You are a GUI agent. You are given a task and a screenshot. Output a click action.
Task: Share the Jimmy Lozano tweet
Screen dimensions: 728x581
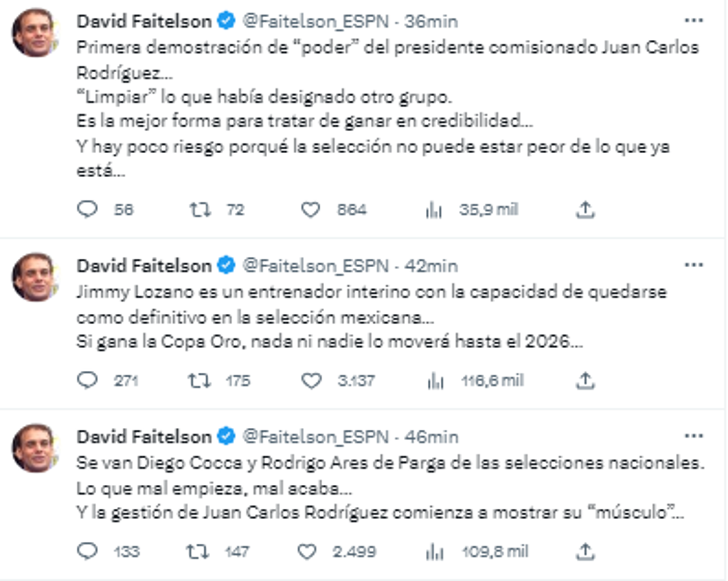tap(586, 380)
